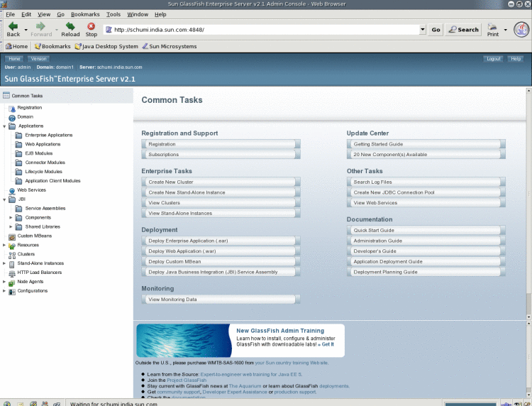Click the Reload toolbar icon
Screen dimensions: 532x406
70,26
